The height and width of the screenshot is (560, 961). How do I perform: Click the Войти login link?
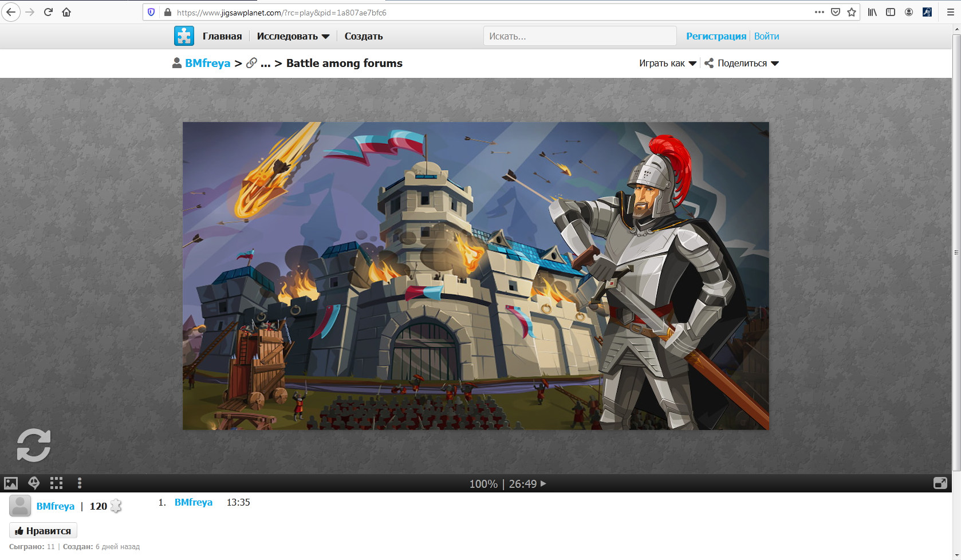766,36
